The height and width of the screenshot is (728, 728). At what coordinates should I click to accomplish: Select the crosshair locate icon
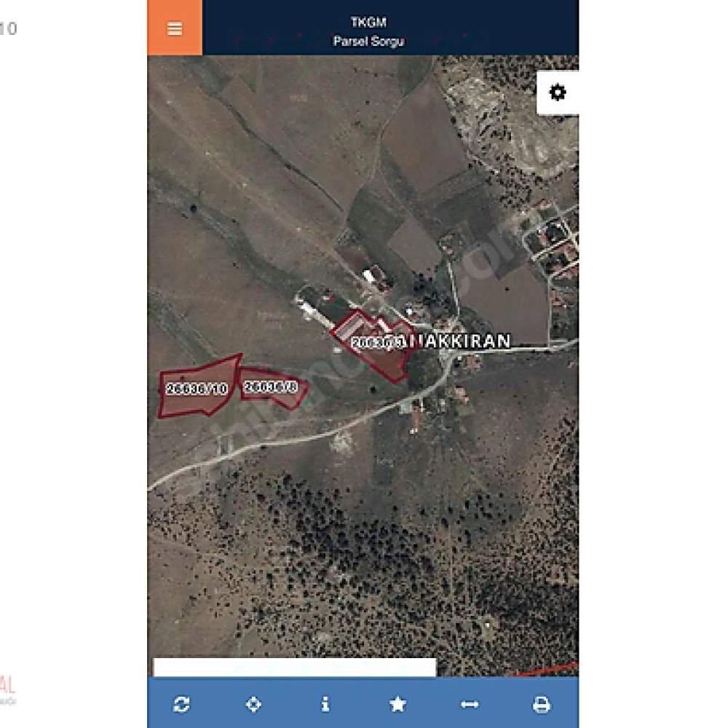(x=253, y=704)
